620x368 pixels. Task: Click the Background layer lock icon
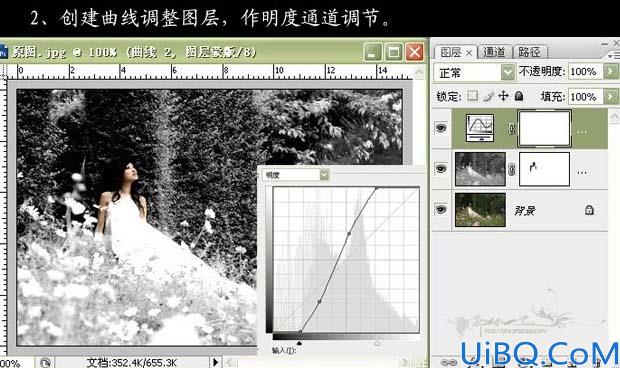pos(589,210)
